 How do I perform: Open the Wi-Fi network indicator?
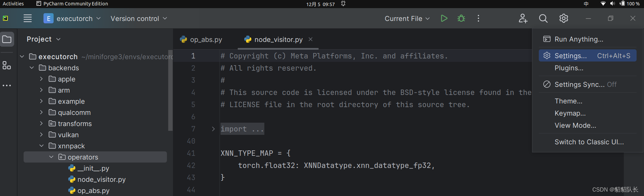(x=603, y=4)
